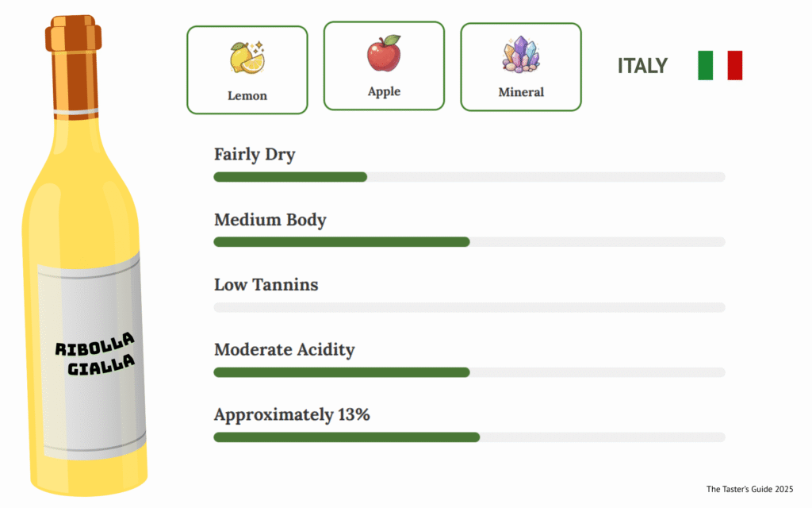Click the Medium Body heading
Image resolution: width=812 pixels, height=508 pixels.
(x=270, y=219)
